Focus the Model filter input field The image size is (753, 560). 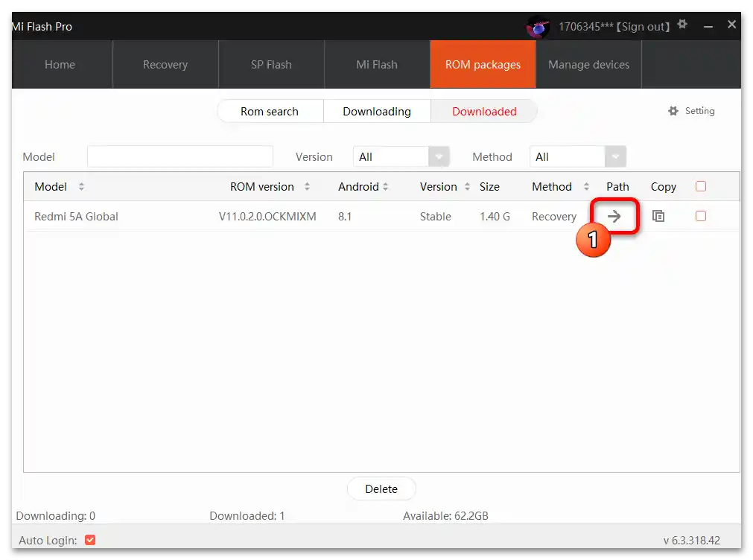pos(180,156)
